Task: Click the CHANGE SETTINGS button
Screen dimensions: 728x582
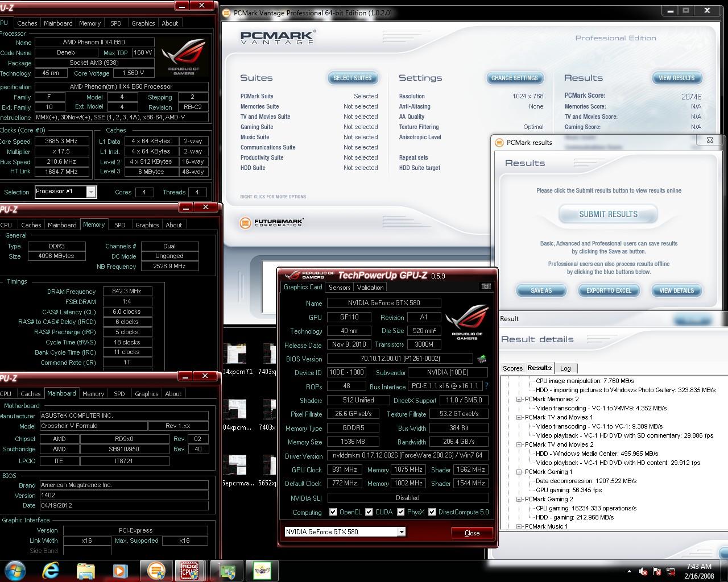Action: (515, 78)
